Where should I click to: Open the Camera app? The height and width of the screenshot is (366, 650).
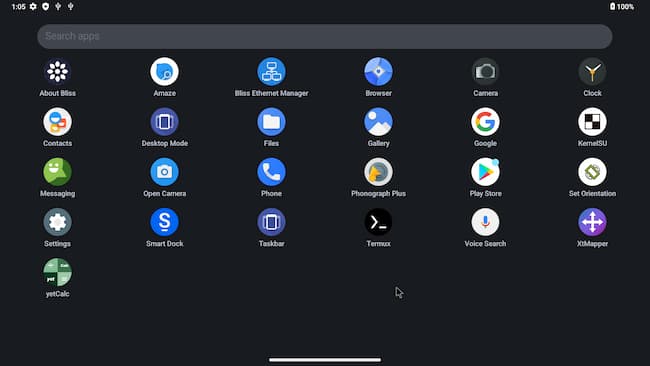485,72
